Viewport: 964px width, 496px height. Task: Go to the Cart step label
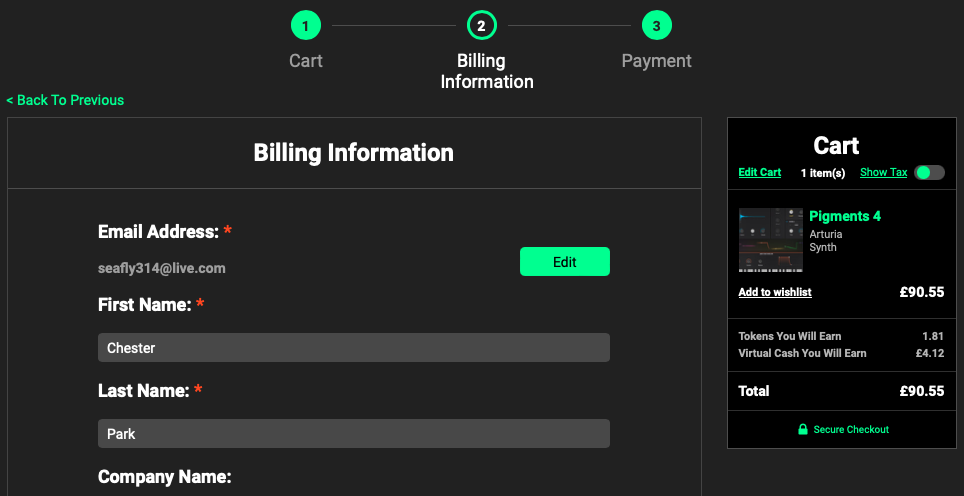(306, 61)
